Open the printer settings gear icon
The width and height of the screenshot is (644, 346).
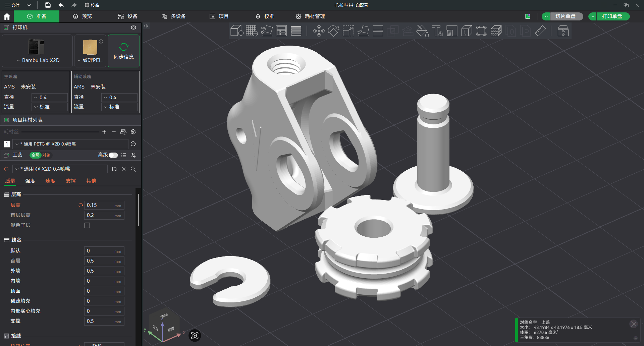(133, 27)
